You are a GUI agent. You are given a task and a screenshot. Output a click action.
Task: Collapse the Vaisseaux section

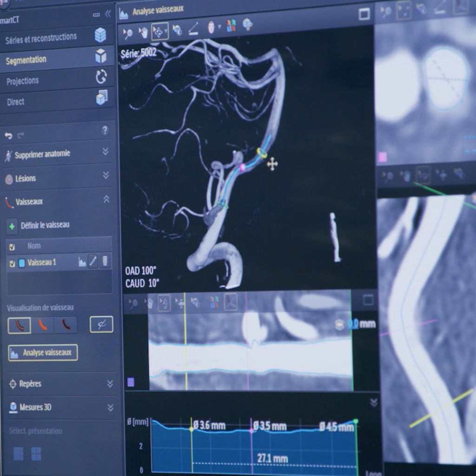tap(106, 199)
